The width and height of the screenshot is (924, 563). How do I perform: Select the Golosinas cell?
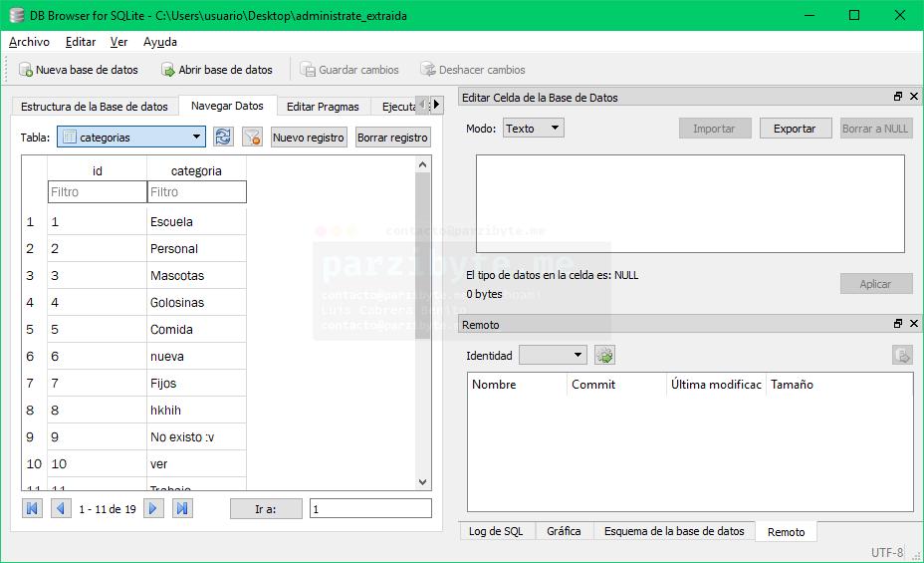[x=197, y=303]
